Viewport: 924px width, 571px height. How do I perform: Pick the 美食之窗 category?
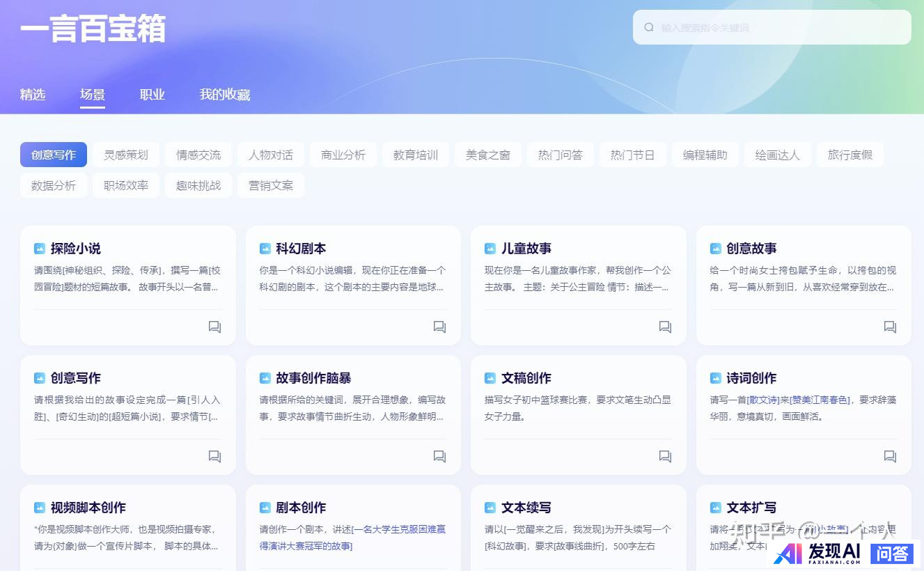[488, 155]
